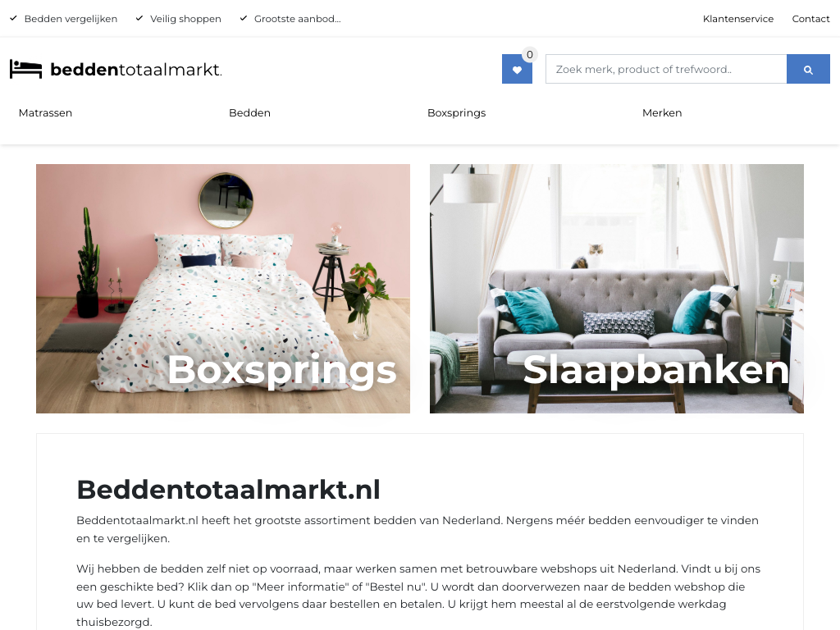Open the Bedden menu item
The image size is (840, 630).
point(249,113)
